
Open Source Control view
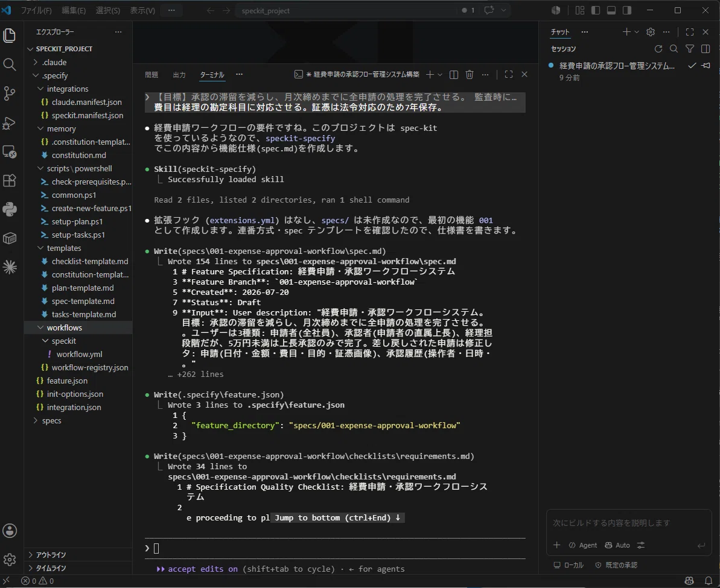tap(10, 93)
